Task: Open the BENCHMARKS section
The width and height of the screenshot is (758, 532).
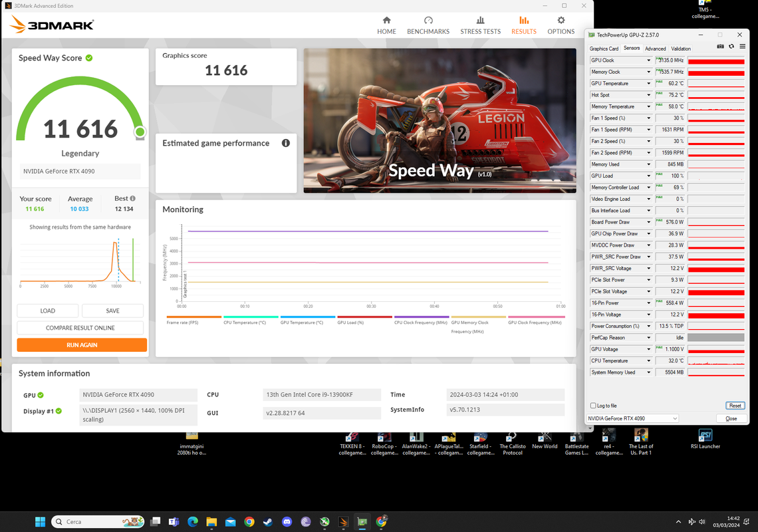Action: click(x=428, y=26)
